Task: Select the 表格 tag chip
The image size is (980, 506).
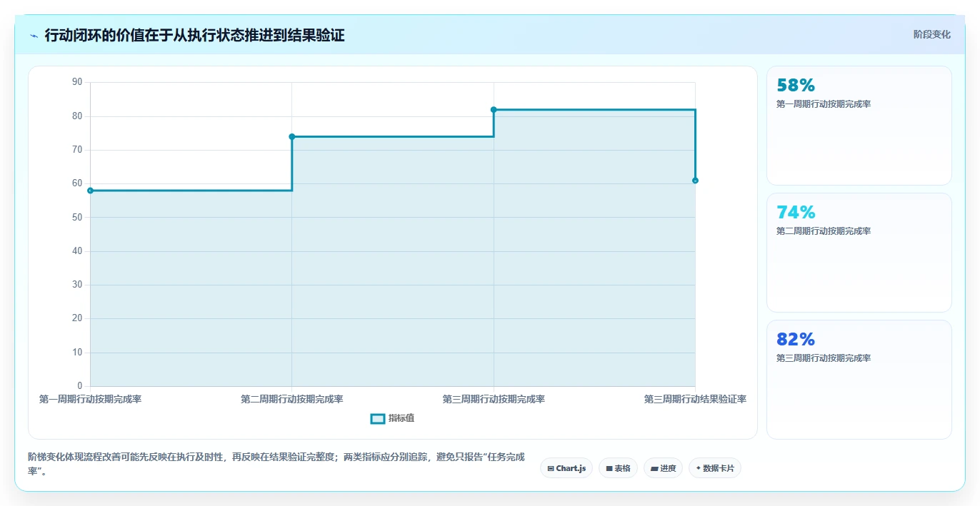Action: (x=618, y=468)
